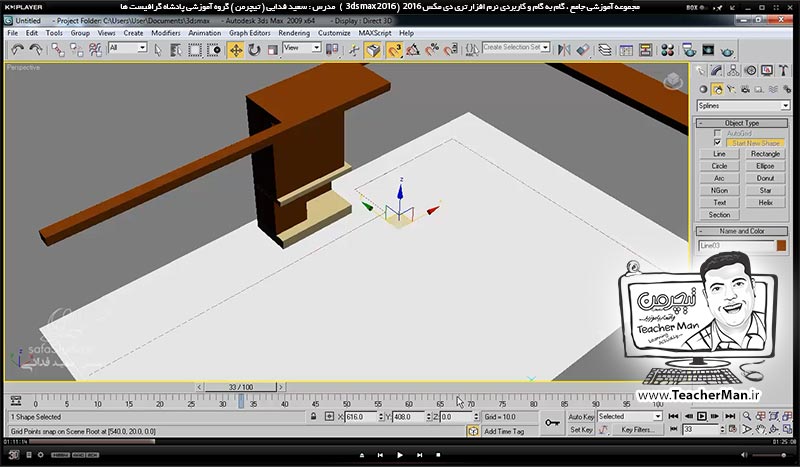Click the Line03 object name field
The height and width of the screenshot is (467, 800).
pos(736,245)
